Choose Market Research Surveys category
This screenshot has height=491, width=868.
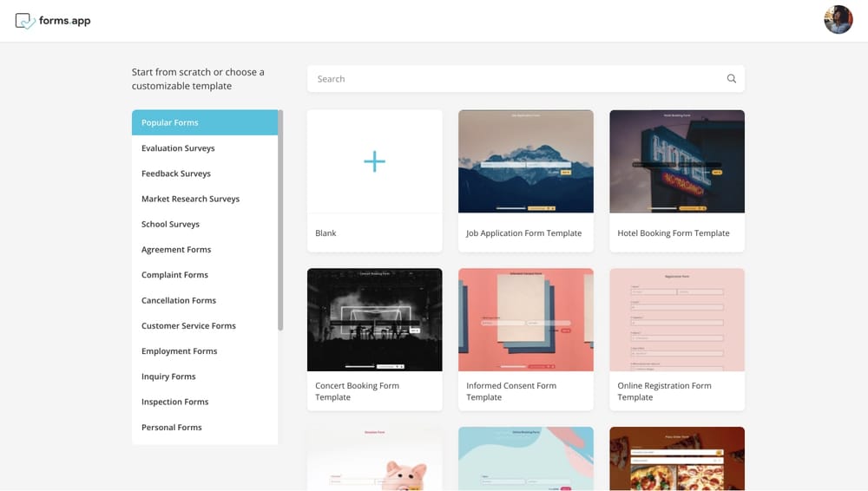pos(190,199)
